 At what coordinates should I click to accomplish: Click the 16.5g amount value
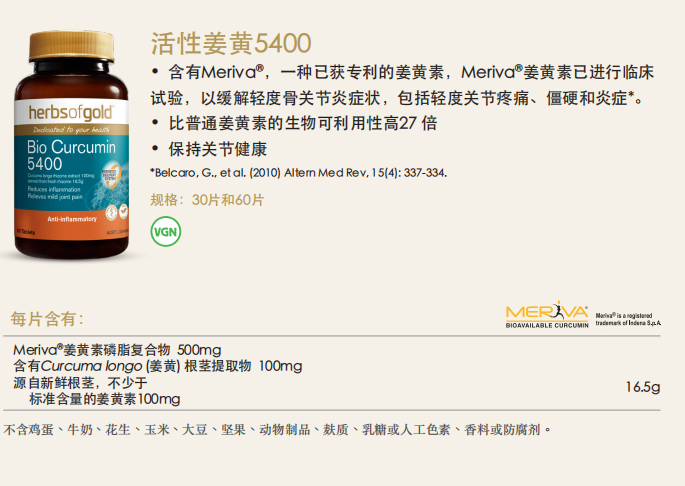tap(643, 387)
